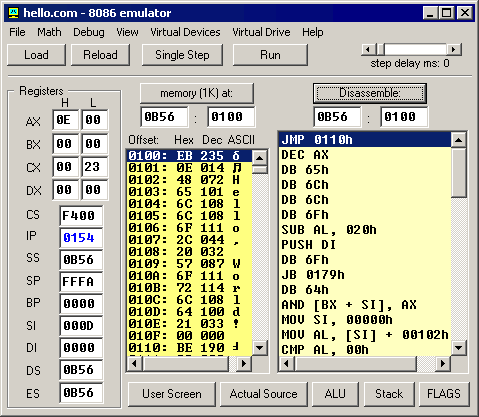This screenshot has height=417, width=479.
Task: Open the Virtual Drive menu
Action: pyautogui.click(x=261, y=32)
